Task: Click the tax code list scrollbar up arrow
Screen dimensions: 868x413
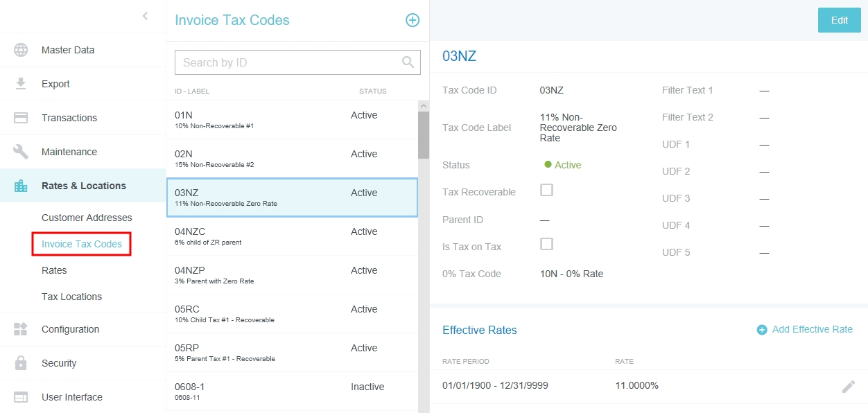Action: (424, 106)
